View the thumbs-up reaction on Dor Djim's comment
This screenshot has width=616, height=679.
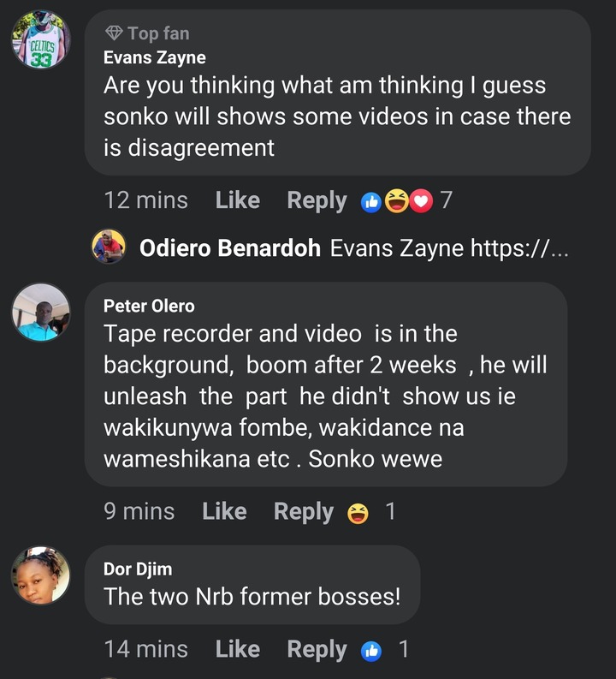(372, 650)
